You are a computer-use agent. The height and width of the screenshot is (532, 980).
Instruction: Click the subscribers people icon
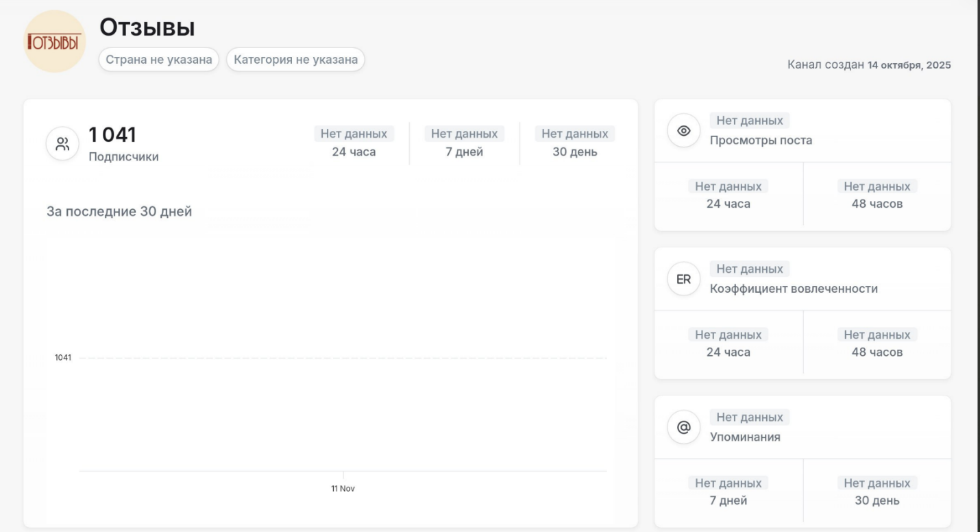tap(62, 144)
